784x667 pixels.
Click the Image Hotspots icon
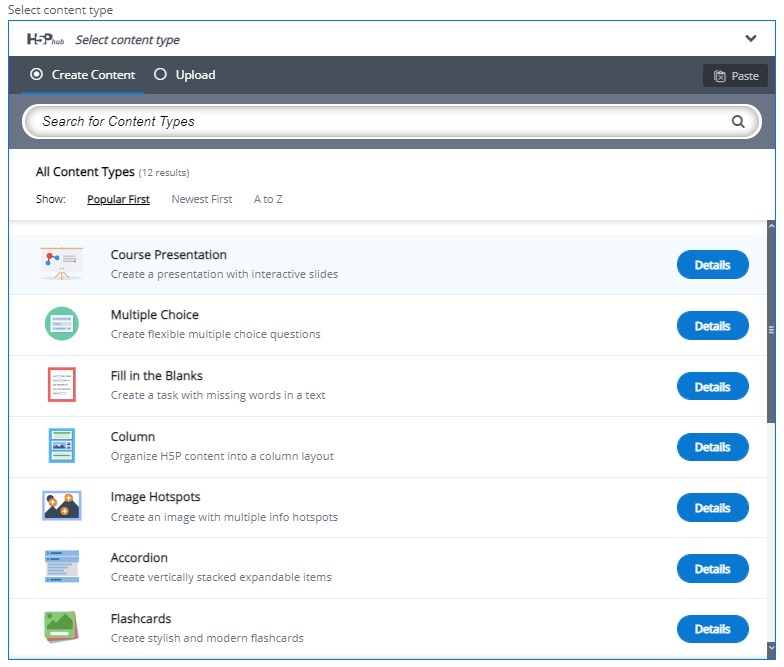coord(62,506)
